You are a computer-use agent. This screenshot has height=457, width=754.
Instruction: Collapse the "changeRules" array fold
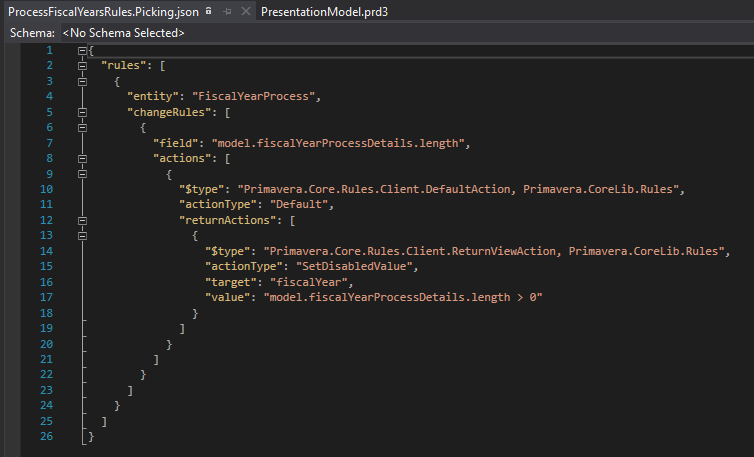[82, 112]
